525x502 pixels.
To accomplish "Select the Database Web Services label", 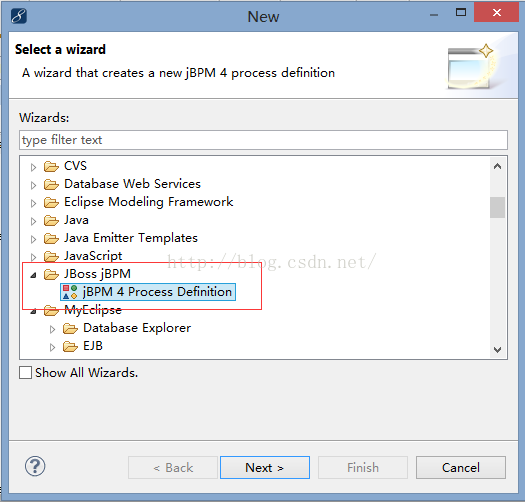I will click(132, 184).
